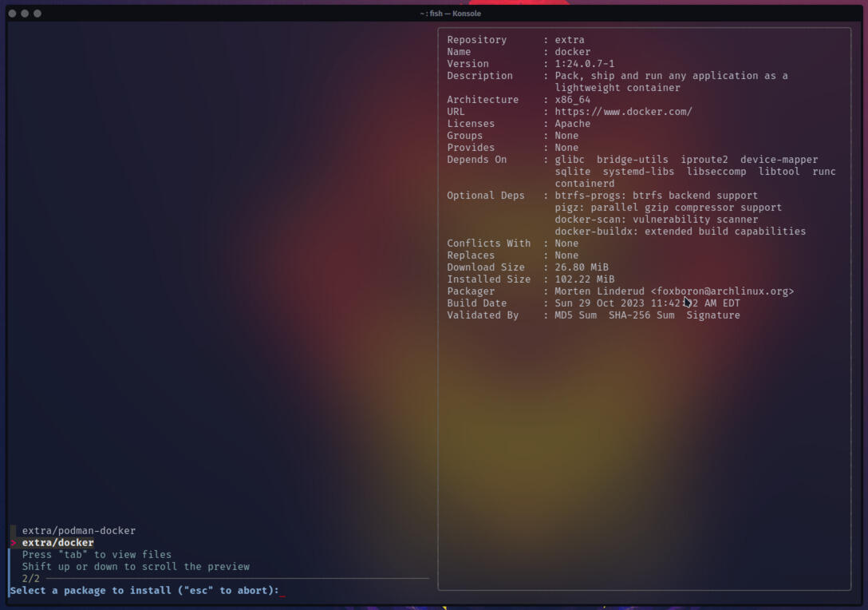The height and width of the screenshot is (610, 868).
Task: Click the btrfs-progs optional dependency line
Action: point(656,196)
